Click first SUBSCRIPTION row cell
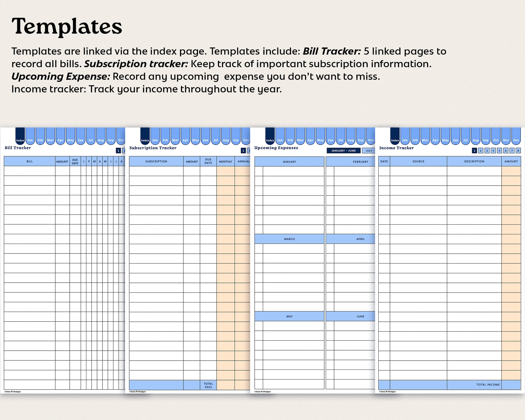This screenshot has width=525, height=420. 156,171
